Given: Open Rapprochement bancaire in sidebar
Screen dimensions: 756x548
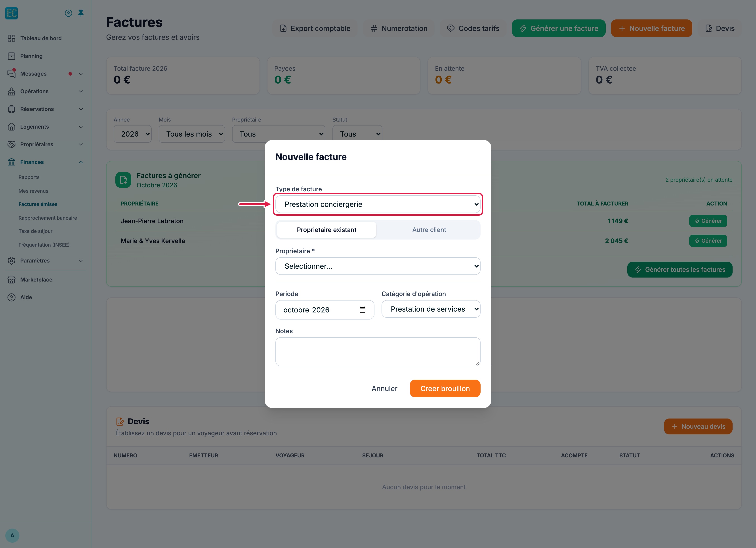Looking at the screenshot, I should pyautogui.click(x=48, y=218).
